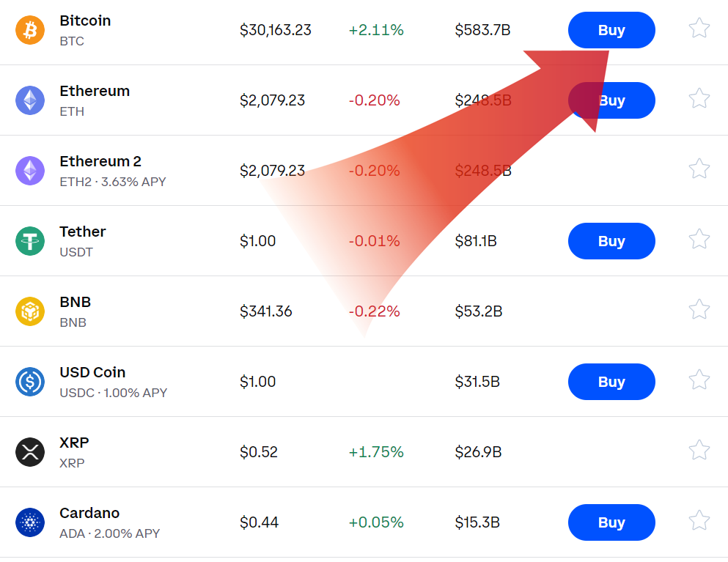
Task: Click the Ethereum logo icon
Action: click(x=30, y=100)
